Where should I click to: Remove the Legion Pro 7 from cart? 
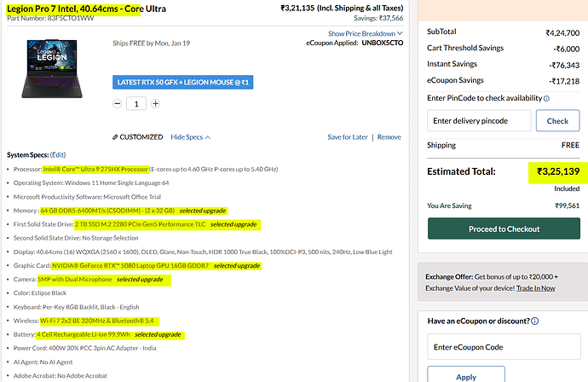389,137
